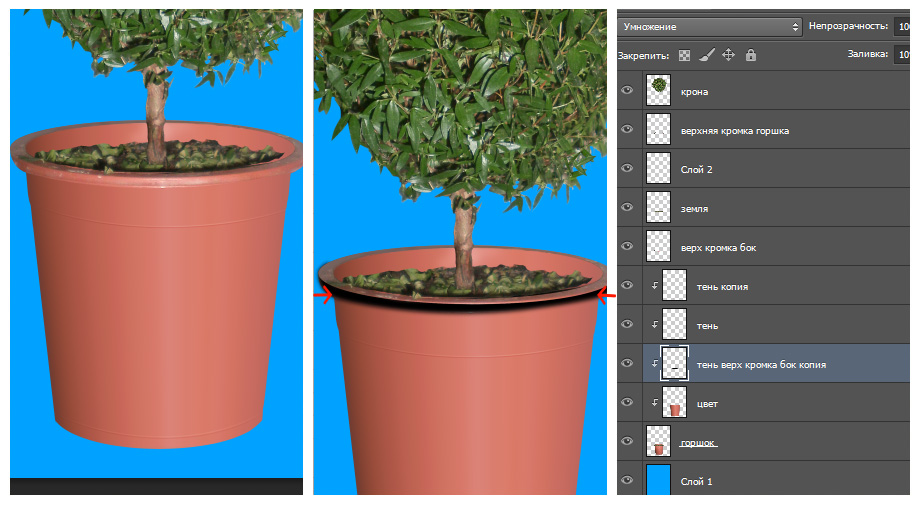
Task: Toggle visibility of Слой 2
Action: coord(627,169)
